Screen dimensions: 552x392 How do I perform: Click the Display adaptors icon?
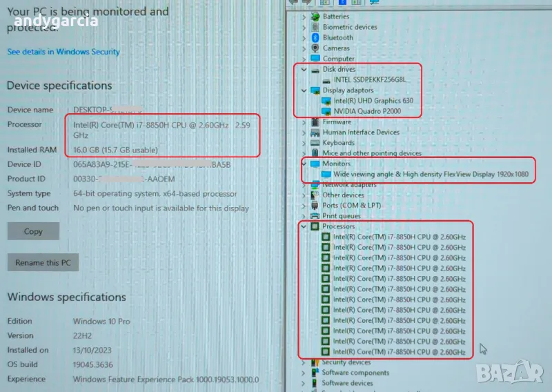[x=315, y=90]
